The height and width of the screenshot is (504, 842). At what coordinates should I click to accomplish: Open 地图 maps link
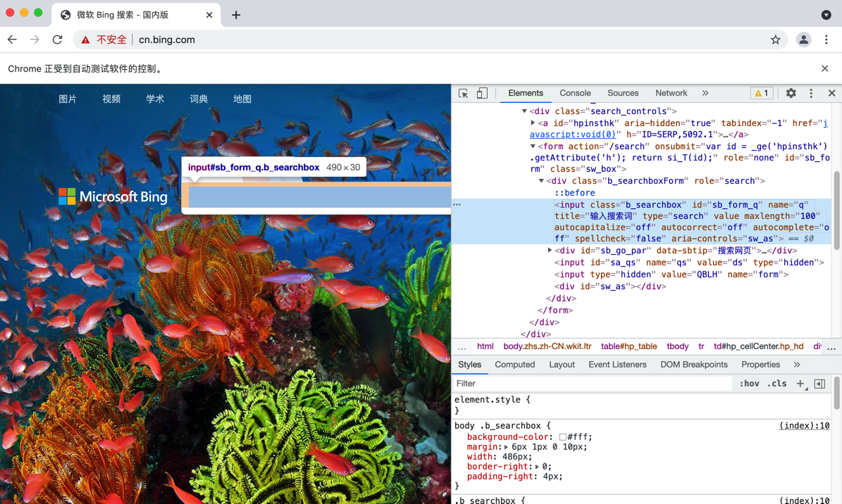pos(242,99)
